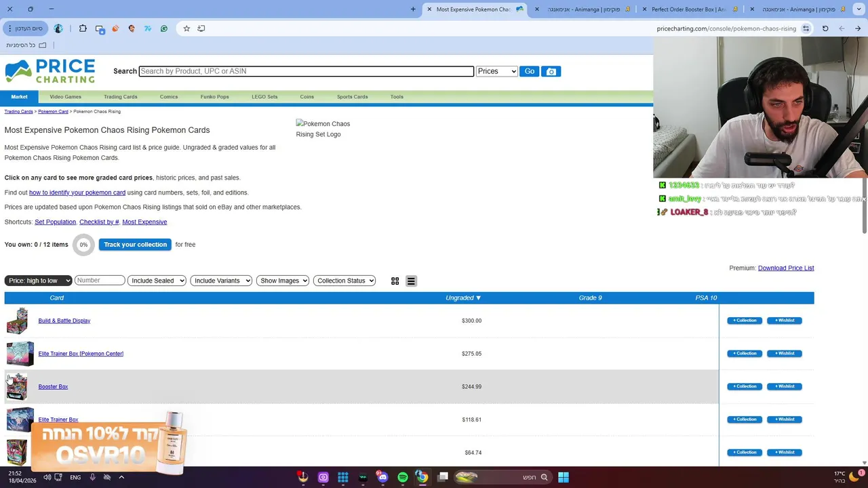The width and height of the screenshot is (868, 488).
Task: Click the Go search button
Action: 529,71
